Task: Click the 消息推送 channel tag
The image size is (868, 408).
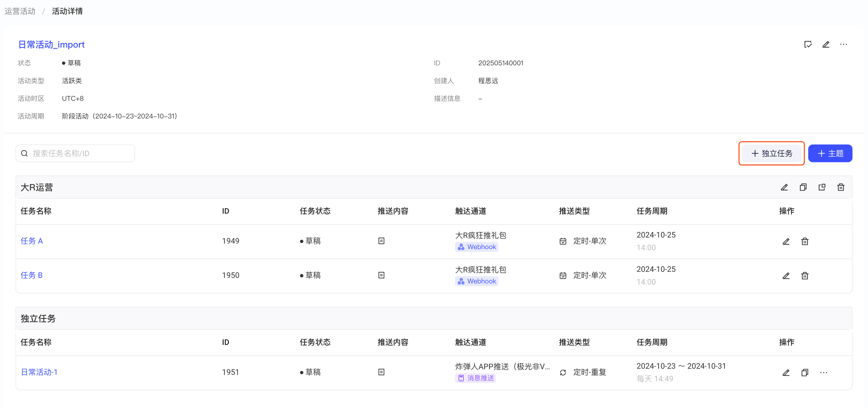Action: [476, 378]
